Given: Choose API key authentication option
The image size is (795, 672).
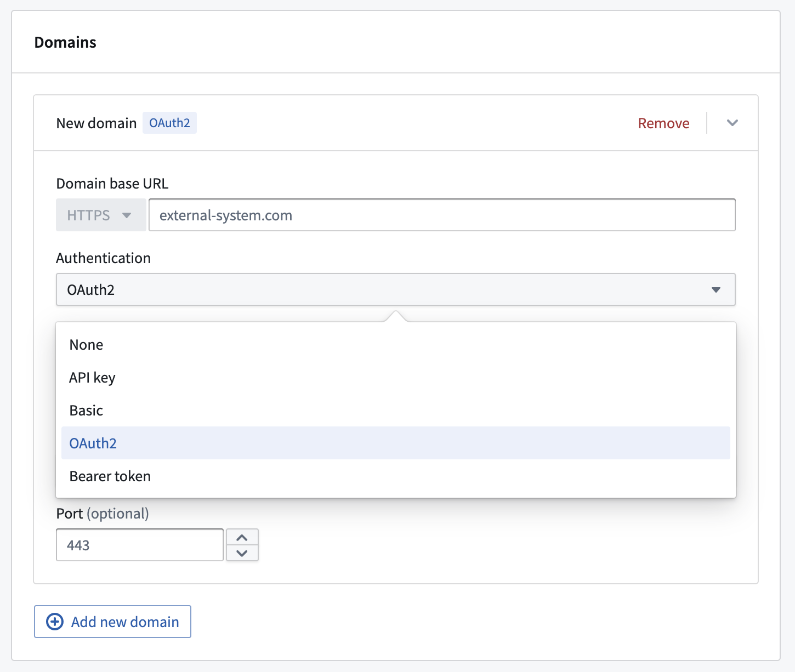Looking at the screenshot, I should coord(395,378).
